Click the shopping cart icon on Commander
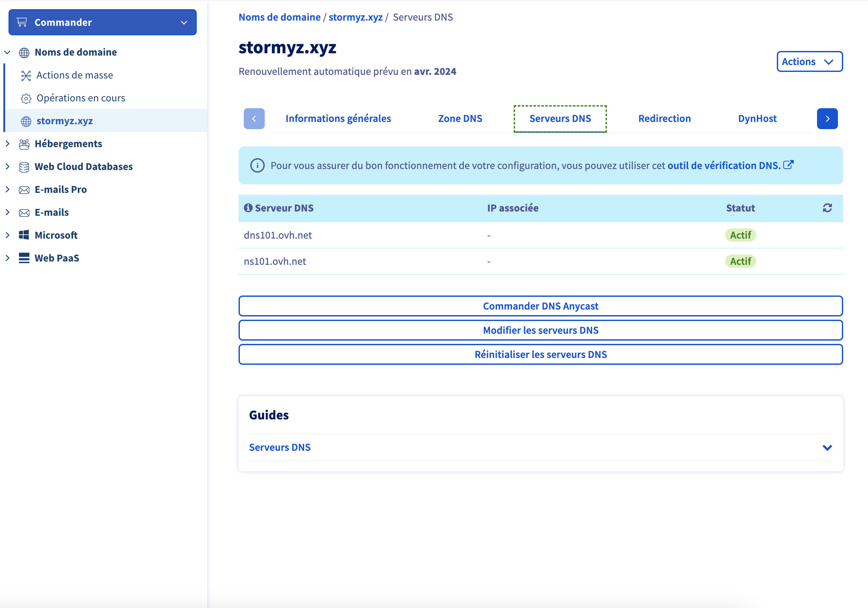Screen dimensions: 868x608 click(22, 22)
